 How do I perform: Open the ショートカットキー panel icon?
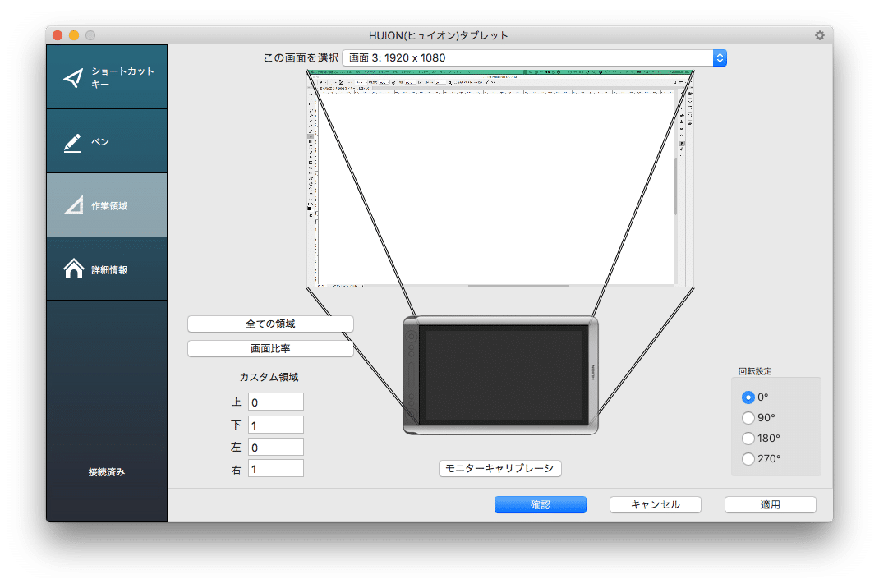tap(75, 78)
